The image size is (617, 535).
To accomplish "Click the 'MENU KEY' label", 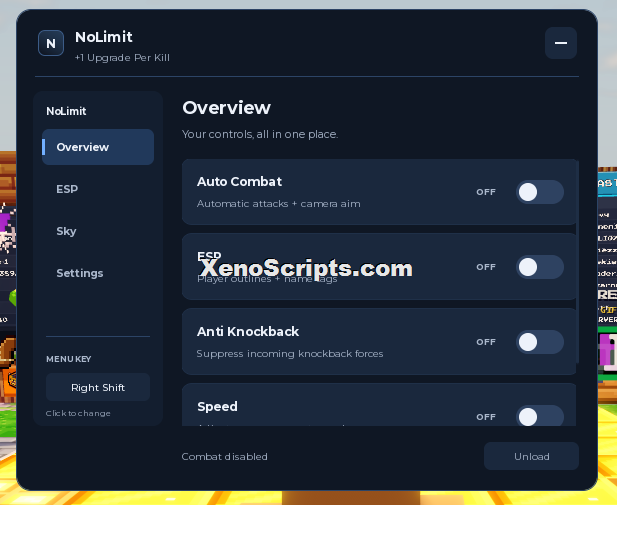I will click(x=68, y=359).
